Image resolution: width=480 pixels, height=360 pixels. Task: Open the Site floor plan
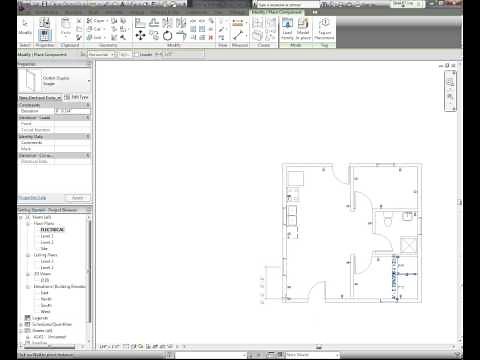tap(44, 249)
